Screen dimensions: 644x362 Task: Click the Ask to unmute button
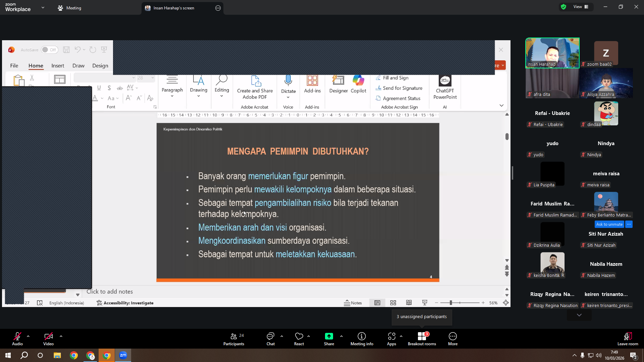[609, 224]
